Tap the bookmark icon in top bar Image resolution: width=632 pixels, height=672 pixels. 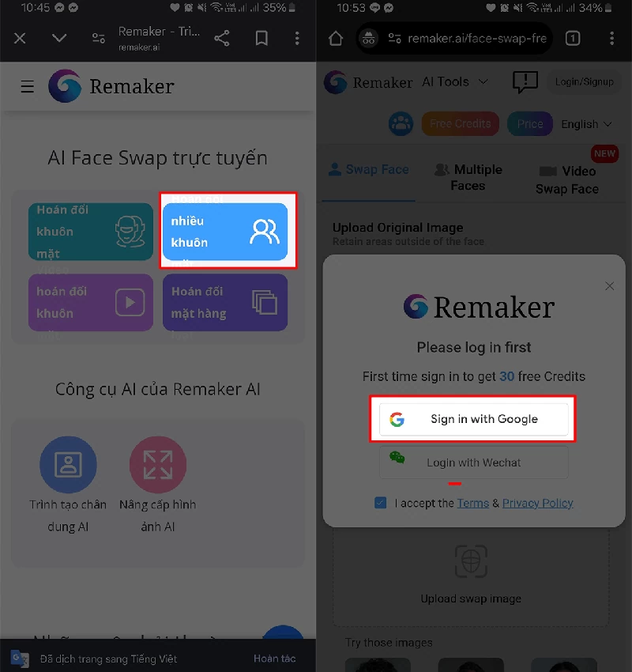[x=261, y=39]
